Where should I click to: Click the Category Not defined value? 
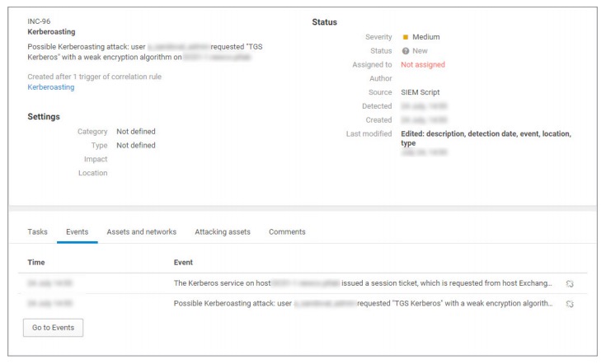(x=136, y=132)
